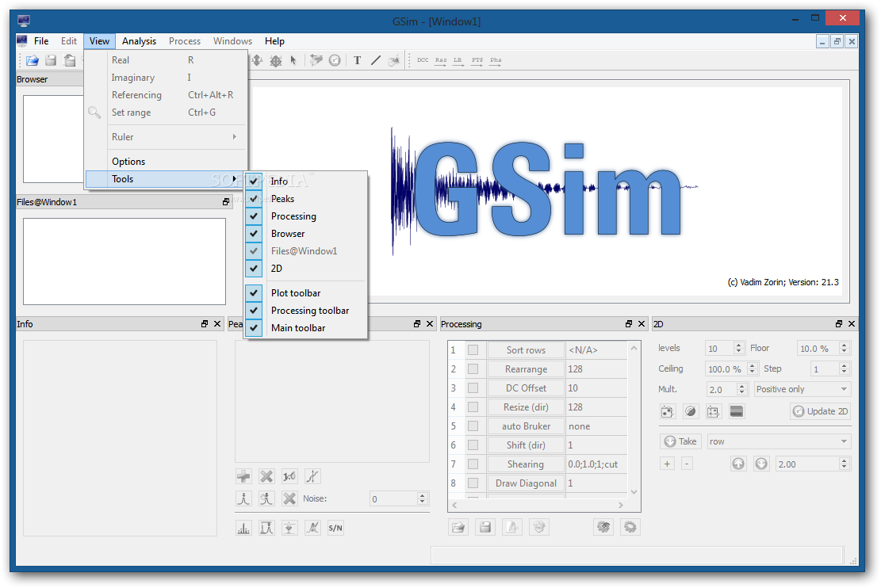
Task: Click the Update 2D button
Action: (x=820, y=411)
